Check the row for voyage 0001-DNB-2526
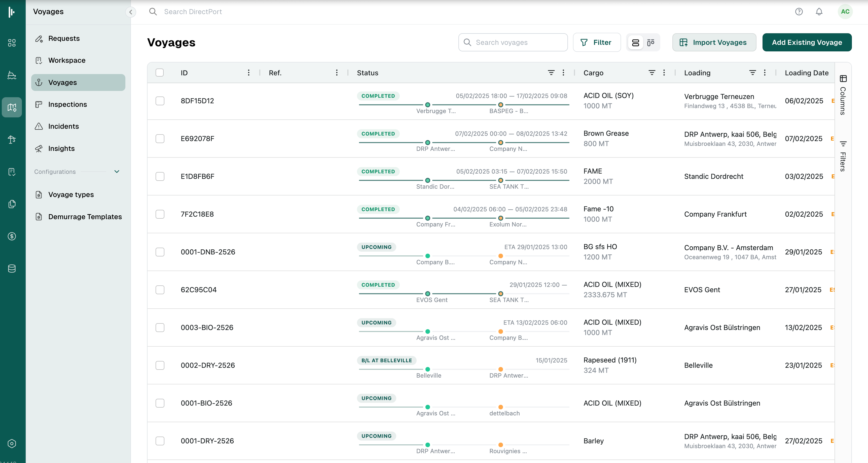Screen dimensions: 868x463 click(160, 252)
